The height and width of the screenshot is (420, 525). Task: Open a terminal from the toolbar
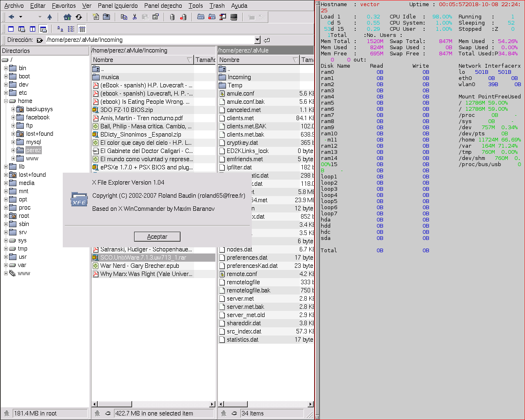(234, 17)
